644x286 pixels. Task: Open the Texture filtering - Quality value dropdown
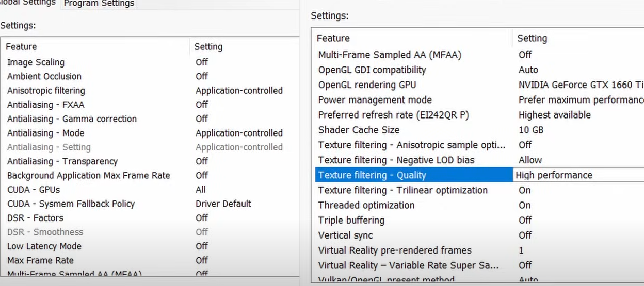(x=578, y=175)
